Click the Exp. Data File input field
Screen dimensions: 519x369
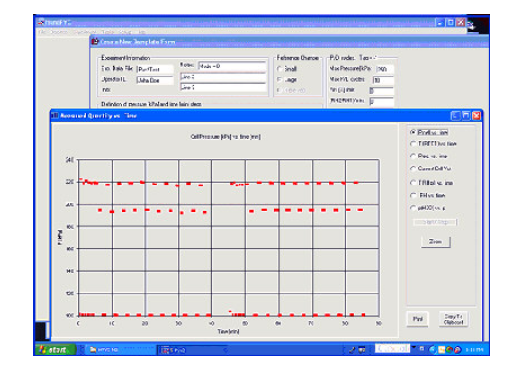(155, 69)
